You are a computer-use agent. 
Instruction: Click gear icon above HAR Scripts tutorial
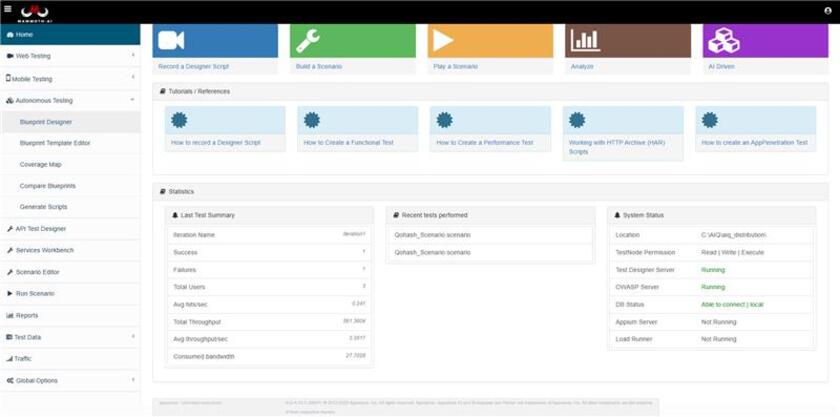pyautogui.click(x=577, y=120)
